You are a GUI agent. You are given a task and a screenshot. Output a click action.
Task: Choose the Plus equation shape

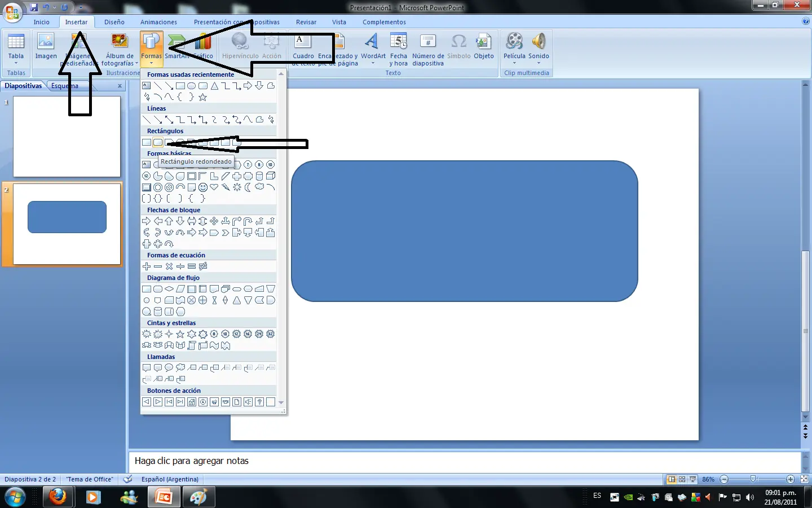[x=147, y=266]
